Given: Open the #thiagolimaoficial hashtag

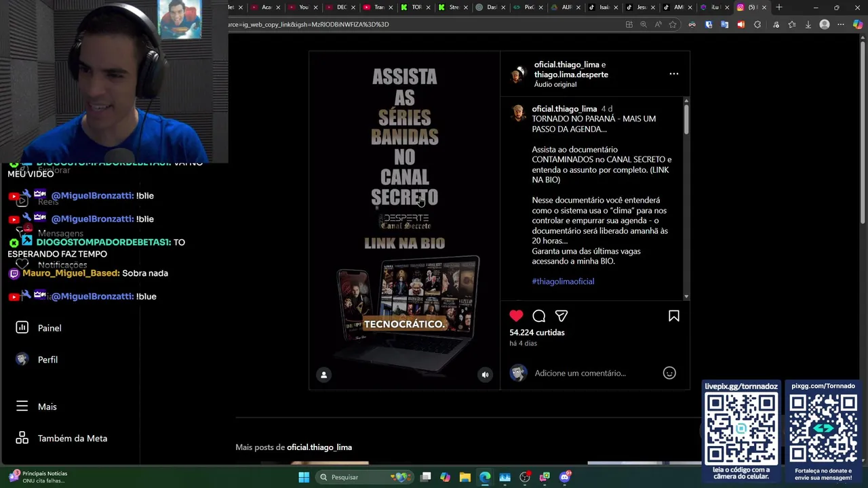Looking at the screenshot, I should pos(563,281).
